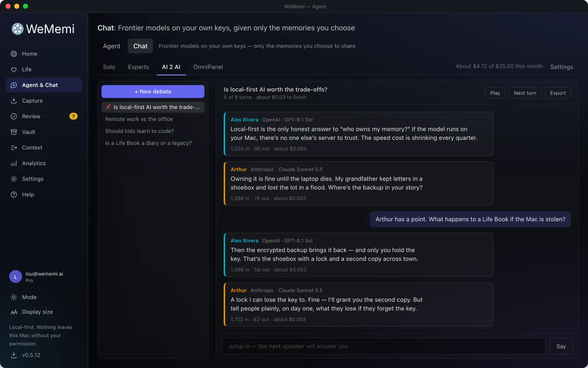Export the debate transcript
Viewport: 588px width, 368px height.
(558, 93)
